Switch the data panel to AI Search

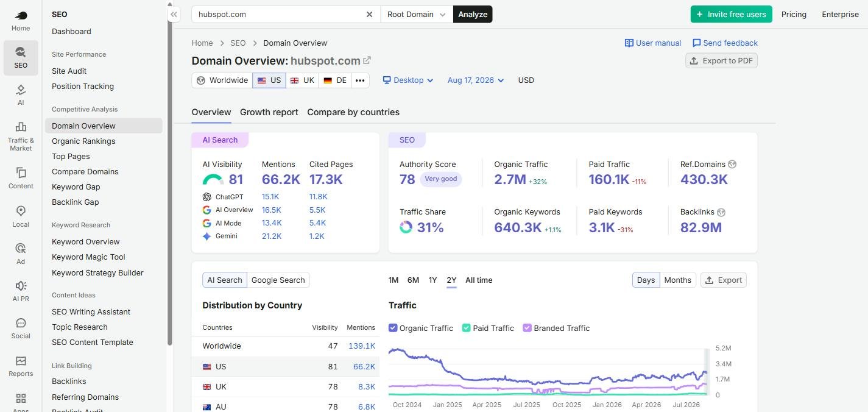click(225, 280)
